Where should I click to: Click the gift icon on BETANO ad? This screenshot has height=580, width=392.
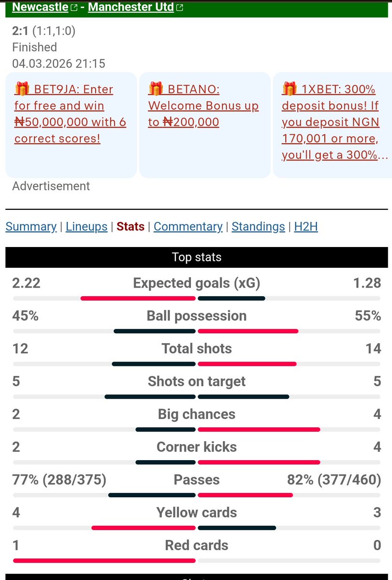156,89
